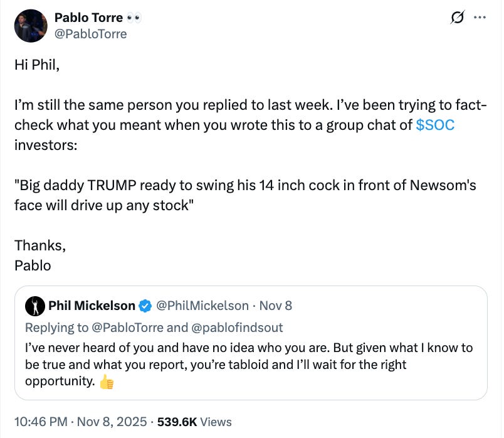Open the three-dot More options menu
Screen dimensions: 504x438
pyautogui.click(x=480, y=18)
